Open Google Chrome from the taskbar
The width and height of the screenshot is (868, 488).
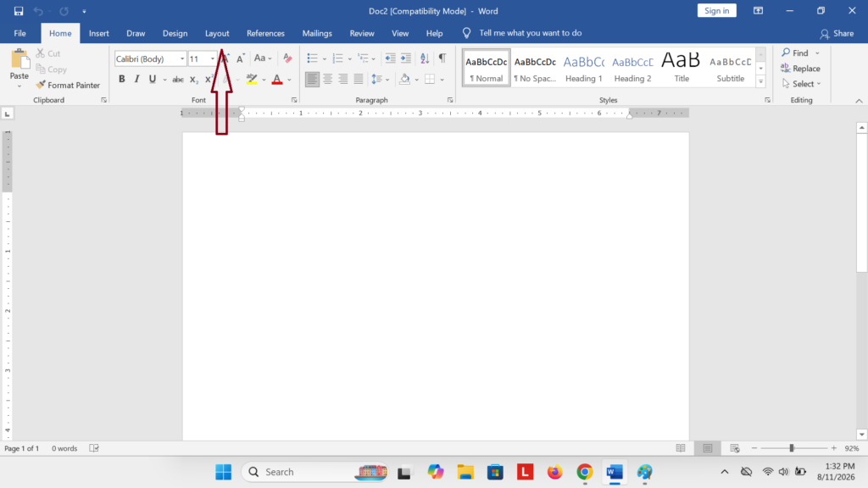click(585, 472)
